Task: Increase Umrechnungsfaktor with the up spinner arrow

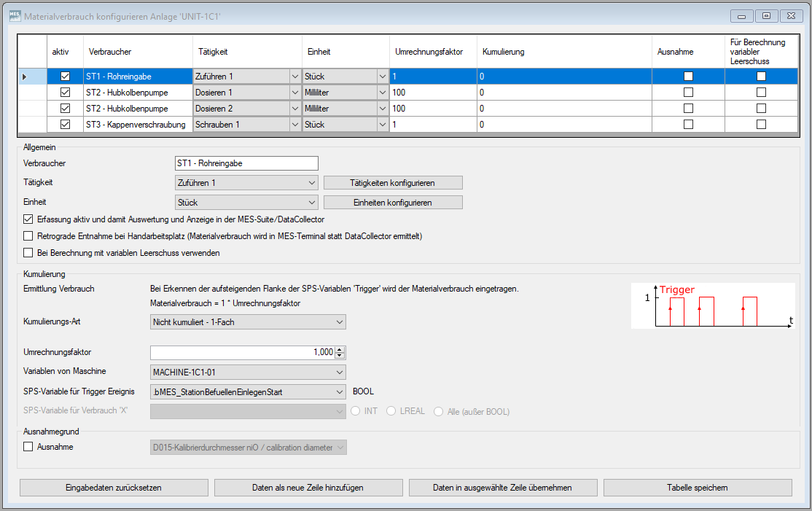Action: pos(340,349)
